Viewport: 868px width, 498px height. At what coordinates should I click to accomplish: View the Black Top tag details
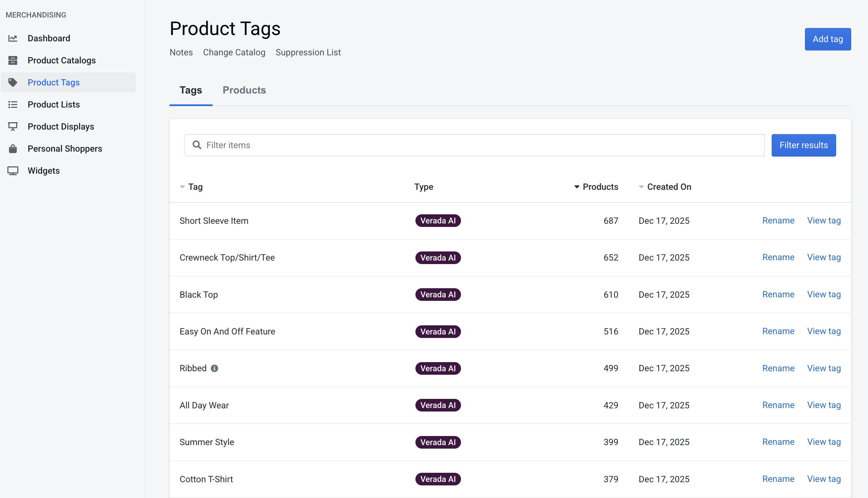pyautogui.click(x=824, y=295)
